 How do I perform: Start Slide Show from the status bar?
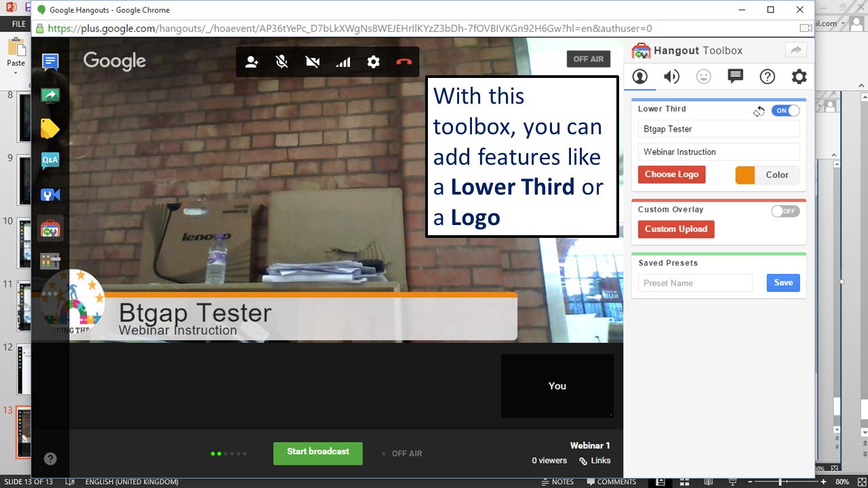pos(734,482)
